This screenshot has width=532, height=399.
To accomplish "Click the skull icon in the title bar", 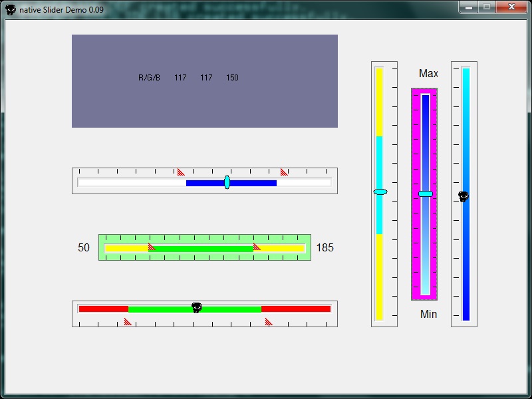I will click(x=11, y=10).
